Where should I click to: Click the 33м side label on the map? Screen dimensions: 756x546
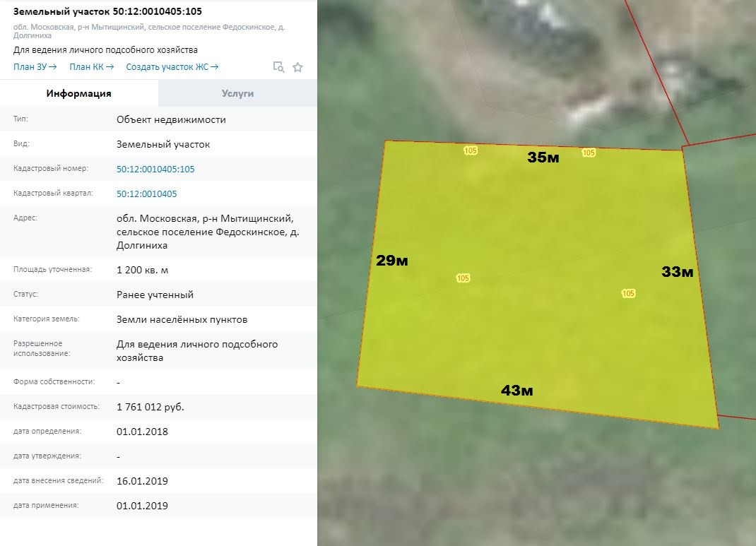click(678, 272)
